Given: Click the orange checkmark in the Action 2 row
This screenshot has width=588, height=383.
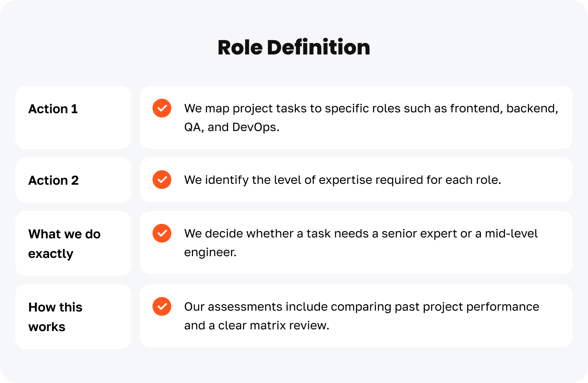Looking at the screenshot, I should [162, 180].
